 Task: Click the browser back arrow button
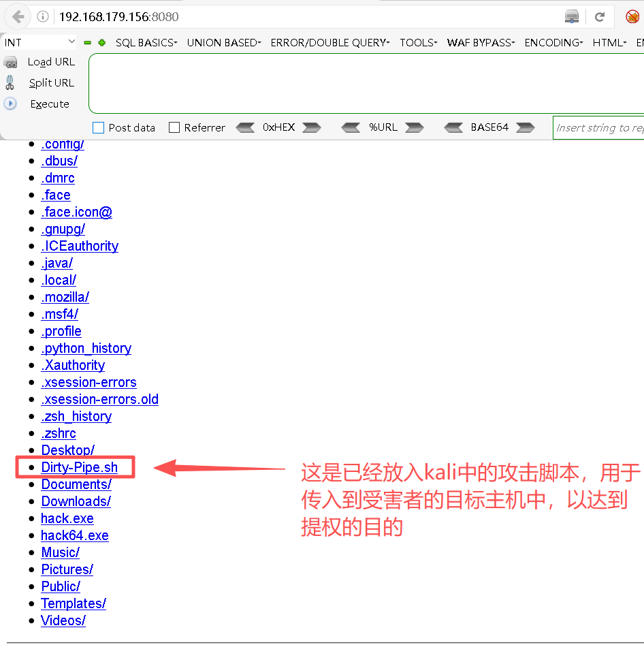coord(18,17)
